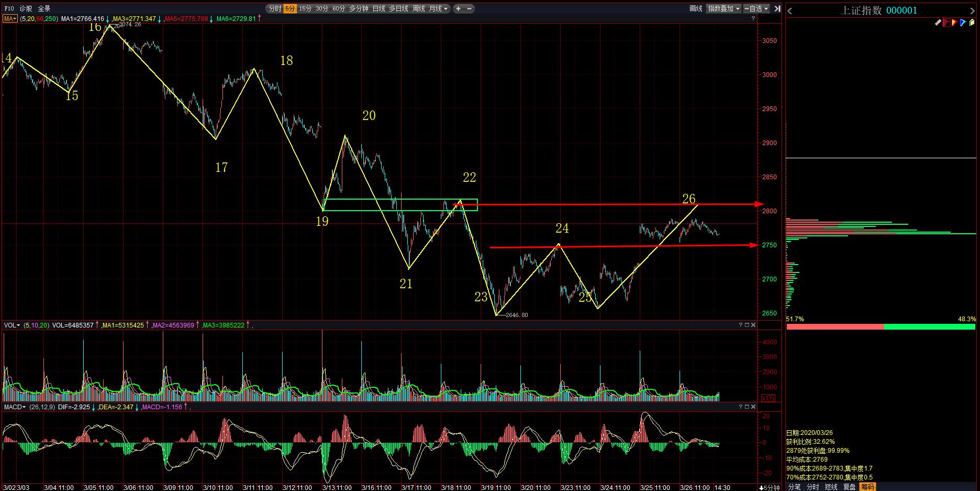Close the VOL indicator panel
Viewport: 980px width, 491px height.
753,325
